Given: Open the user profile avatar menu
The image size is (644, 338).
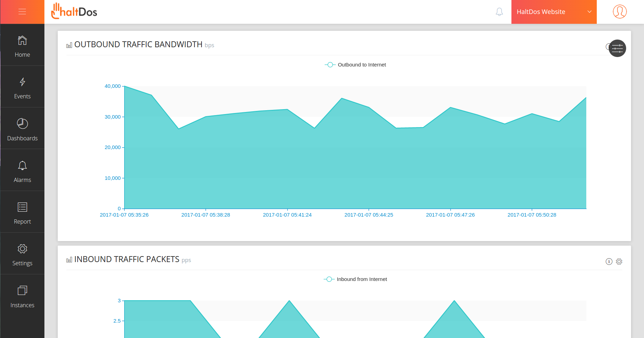Looking at the screenshot, I should tap(620, 12).
